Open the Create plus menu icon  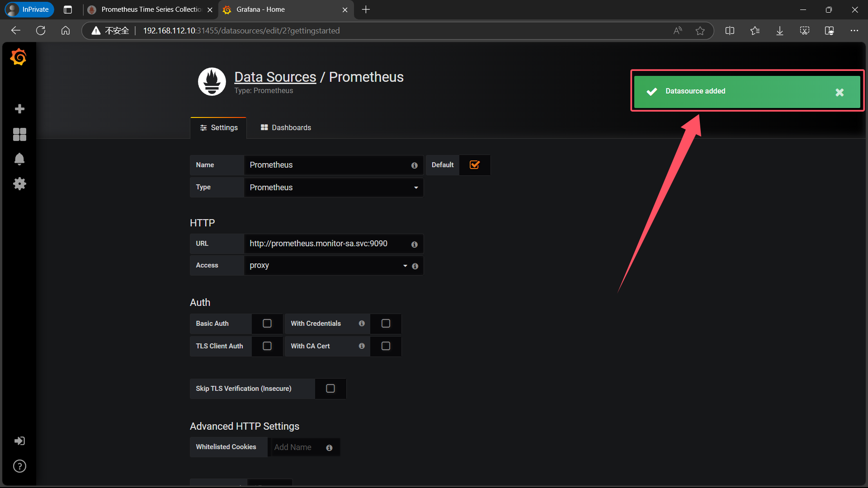click(x=19, y=109)
